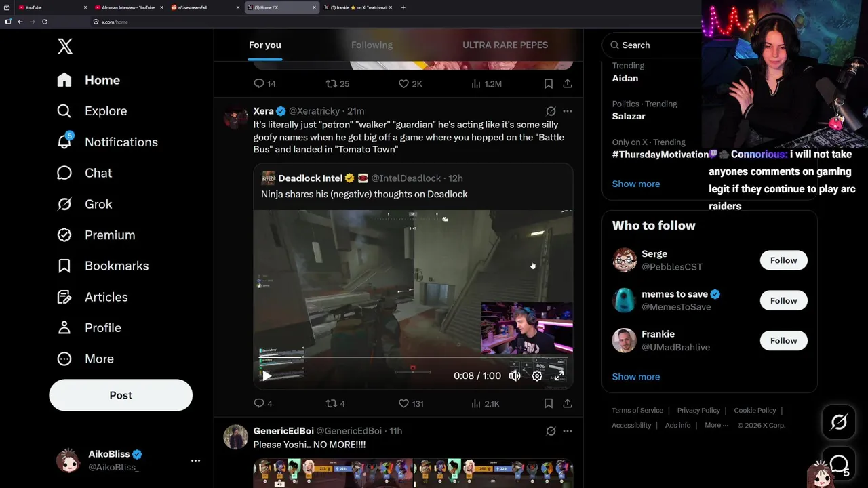Click the Post button
The width and height of the screenshot is (868, 488).
(x=121, y=395)
